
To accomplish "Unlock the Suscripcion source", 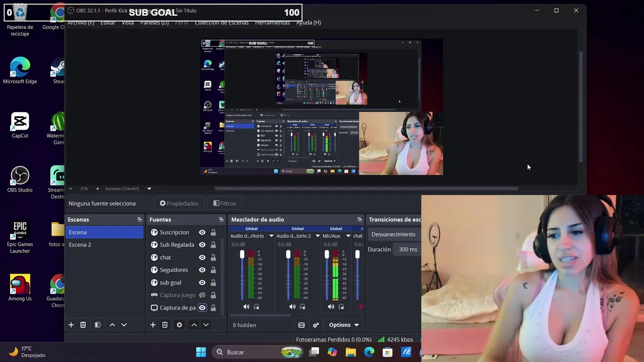I will pos(213,232).
